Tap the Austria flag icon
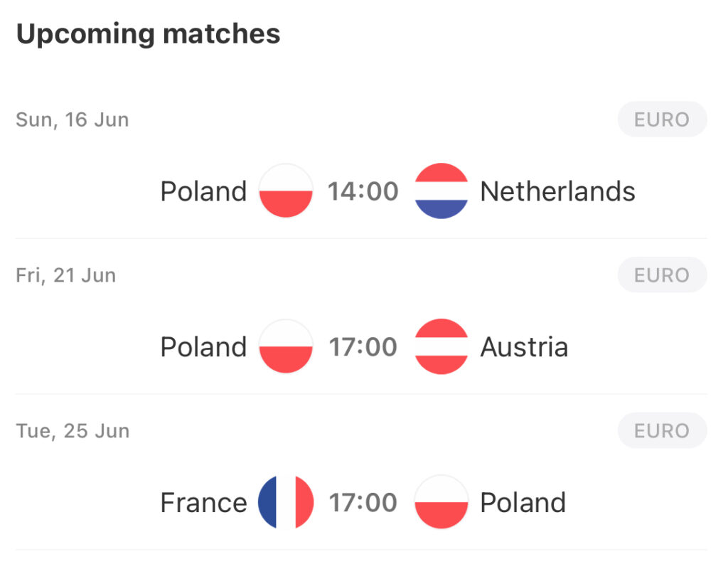Viewport: 728px width, 564px height. [x=441, y=346]
